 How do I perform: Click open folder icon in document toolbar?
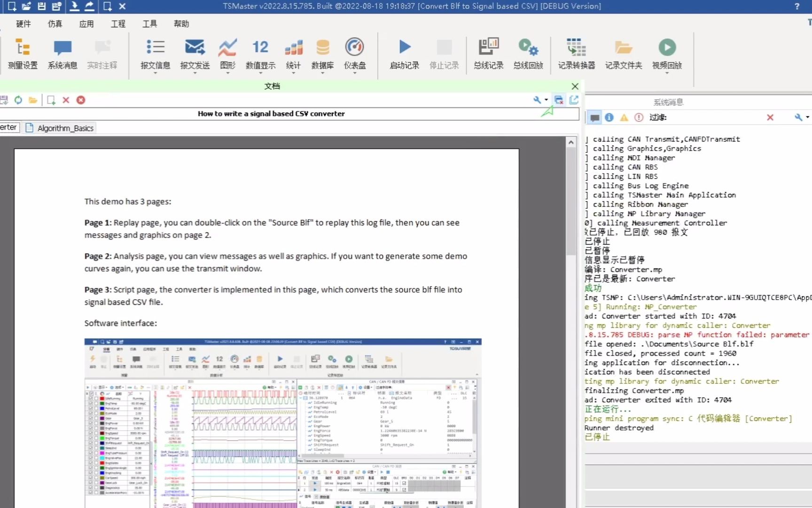coord(33,100)
